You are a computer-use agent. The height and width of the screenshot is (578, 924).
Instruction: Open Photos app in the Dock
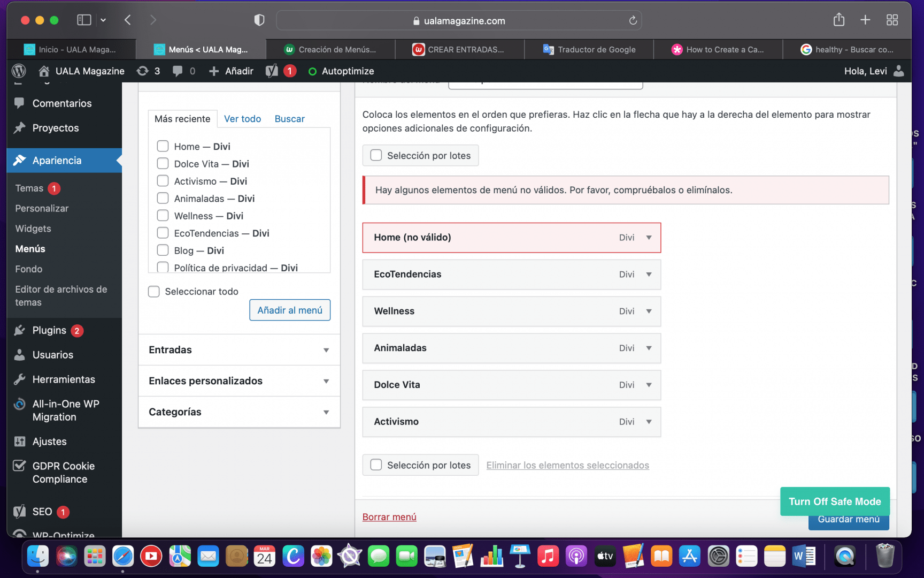click(x=321, y=557)
